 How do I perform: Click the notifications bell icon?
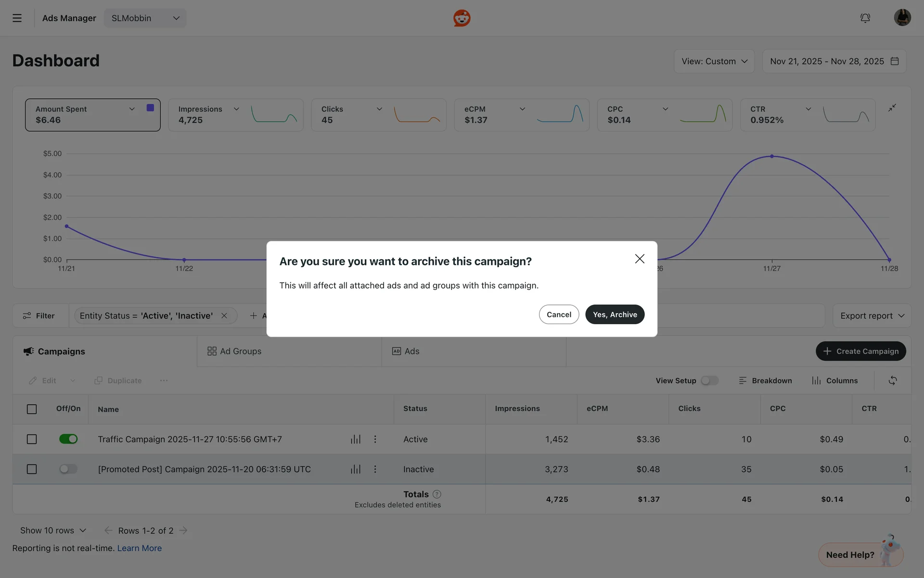point(865,18)
